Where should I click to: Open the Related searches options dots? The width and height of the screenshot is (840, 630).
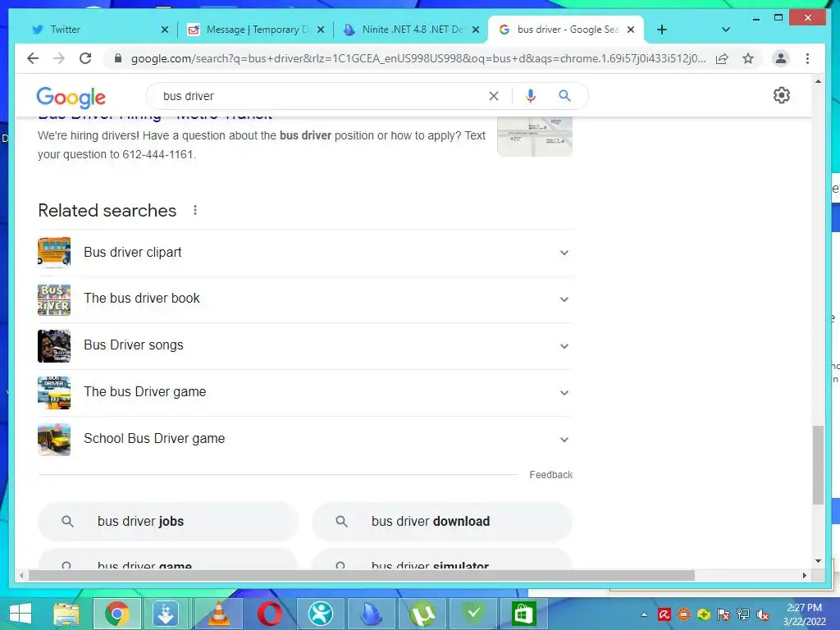click(195, 210)
